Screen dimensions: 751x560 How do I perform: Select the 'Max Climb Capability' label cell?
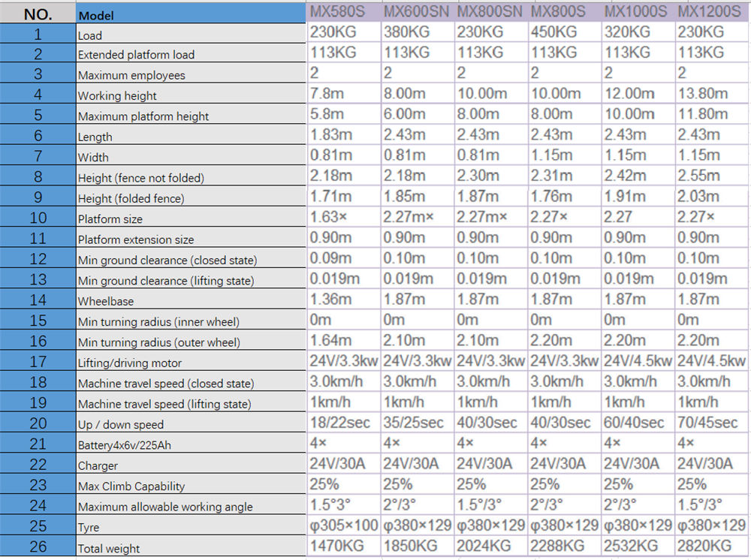pyautogui.click(x=191, y=486)
